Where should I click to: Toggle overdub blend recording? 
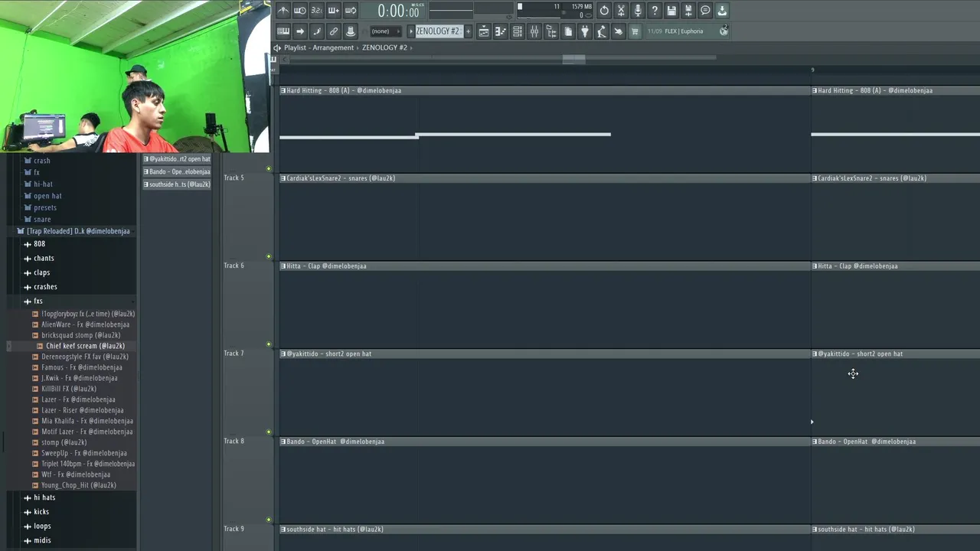pos(334,11)
